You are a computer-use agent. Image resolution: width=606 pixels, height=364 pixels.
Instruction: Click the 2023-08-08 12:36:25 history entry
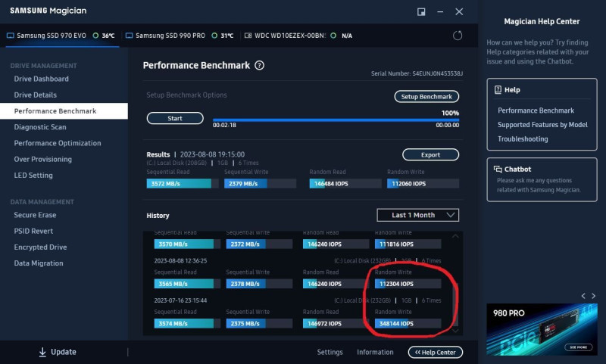pos(180,261)
